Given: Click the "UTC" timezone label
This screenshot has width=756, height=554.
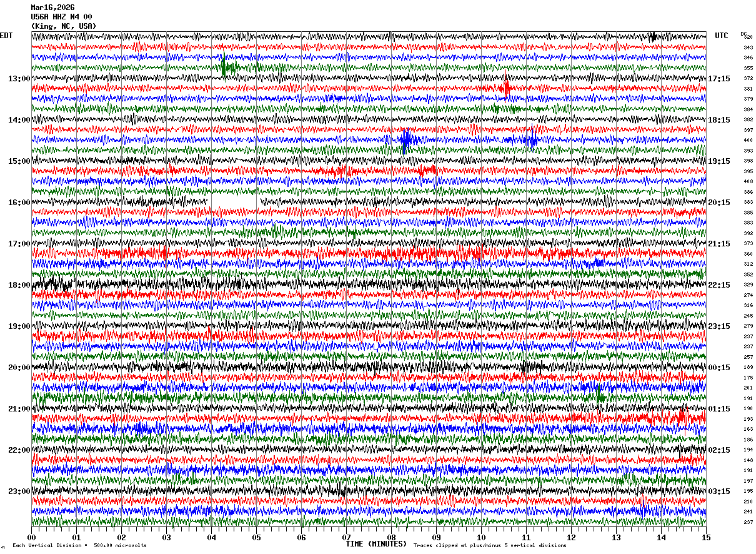Looking at the screenshot, I should click(722, 36).
